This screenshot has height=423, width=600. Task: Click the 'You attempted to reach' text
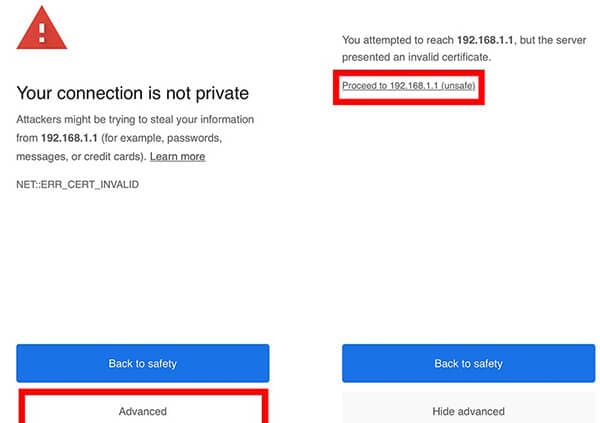(x=398, y=40)
